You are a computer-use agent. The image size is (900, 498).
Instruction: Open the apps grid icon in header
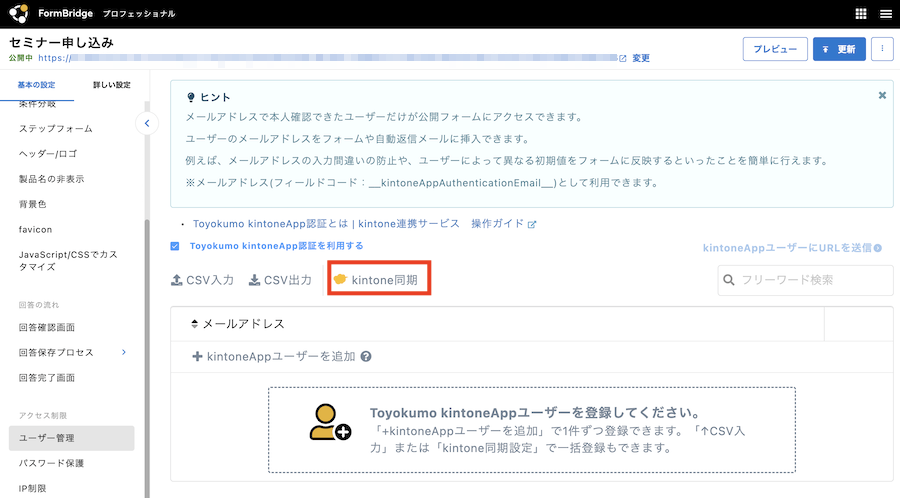(861, 14)
